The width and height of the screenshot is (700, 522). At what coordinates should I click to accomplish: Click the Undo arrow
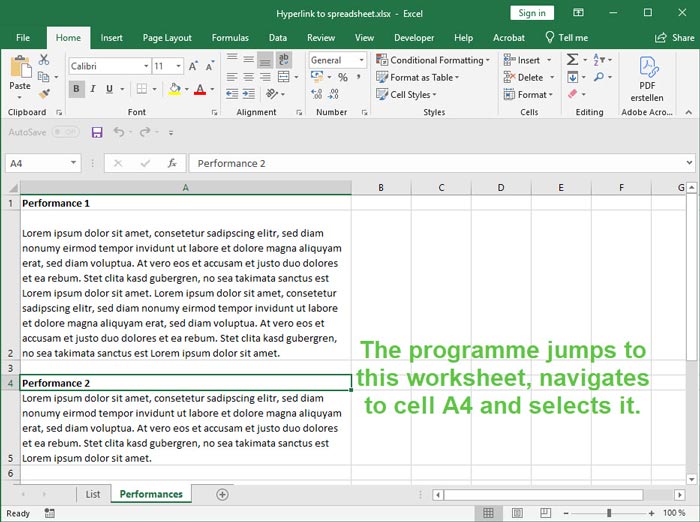pos(118,132)
